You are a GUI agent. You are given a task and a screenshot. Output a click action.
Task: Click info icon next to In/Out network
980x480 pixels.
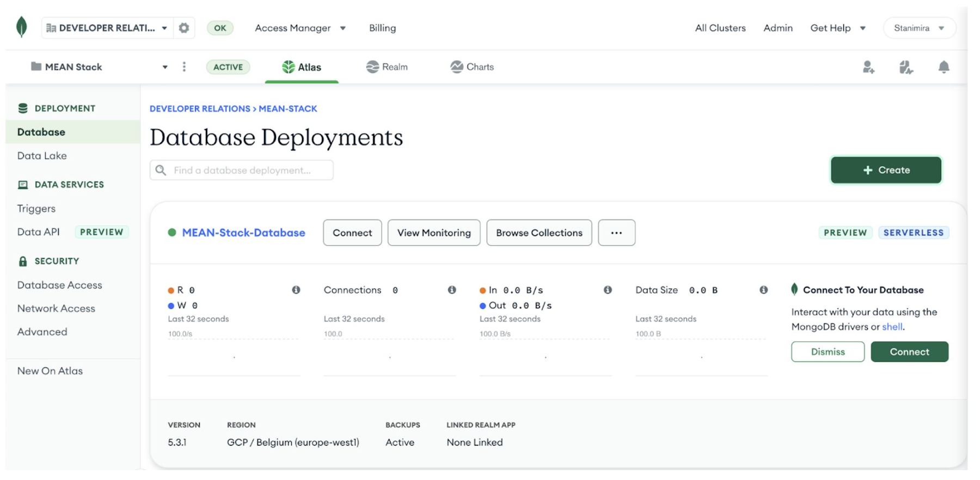pyautogui.click(x=608, y=290)
